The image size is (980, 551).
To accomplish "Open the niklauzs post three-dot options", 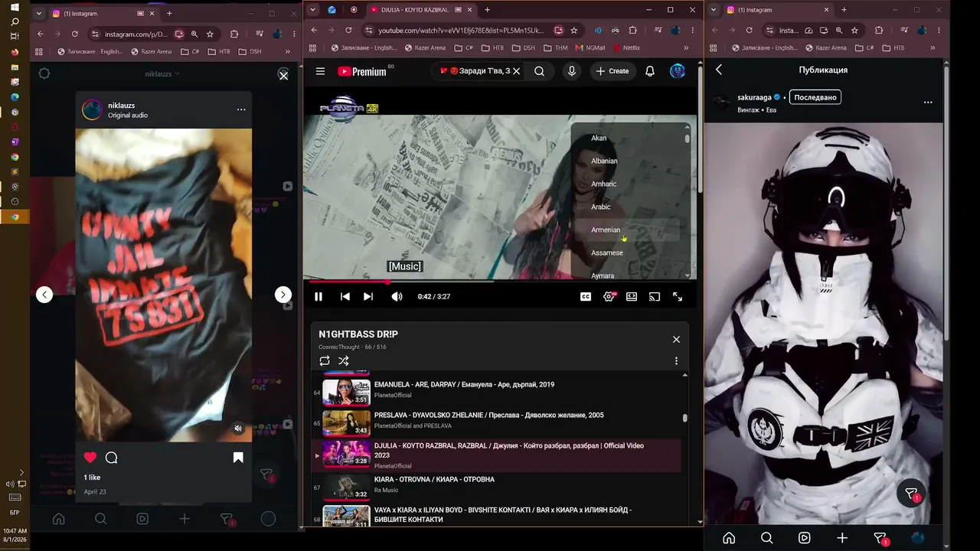I will click(241, 109).
